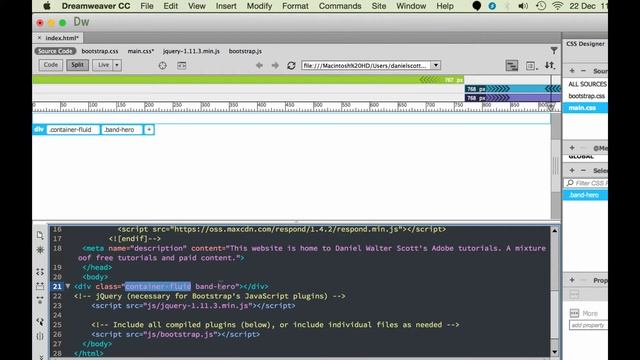This screenshot has width=640, height=360.
Task: Click the Collapse Full Tag icon
Action: click(x=40, y=272)
